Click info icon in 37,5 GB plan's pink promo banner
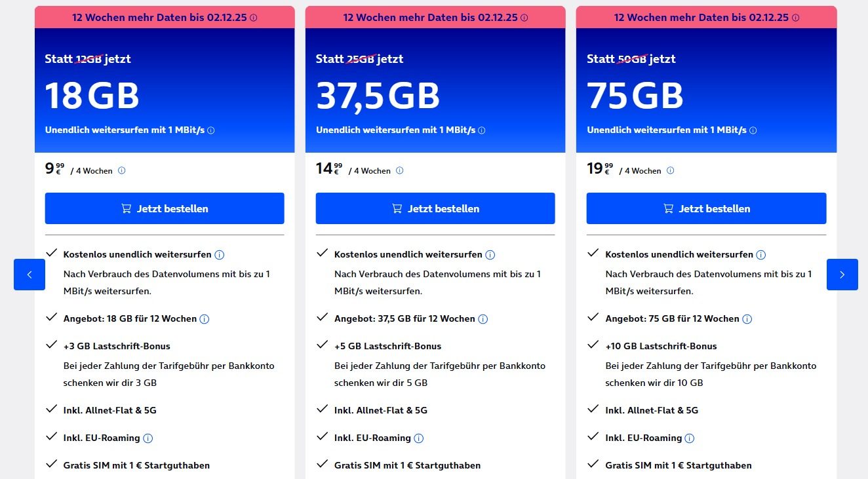The image size is (868, 479). click(x=524, y=18)
